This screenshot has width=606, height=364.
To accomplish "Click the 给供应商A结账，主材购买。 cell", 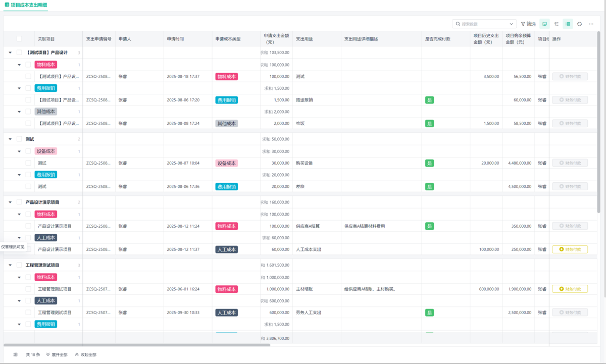I will [x=370, y=289].
